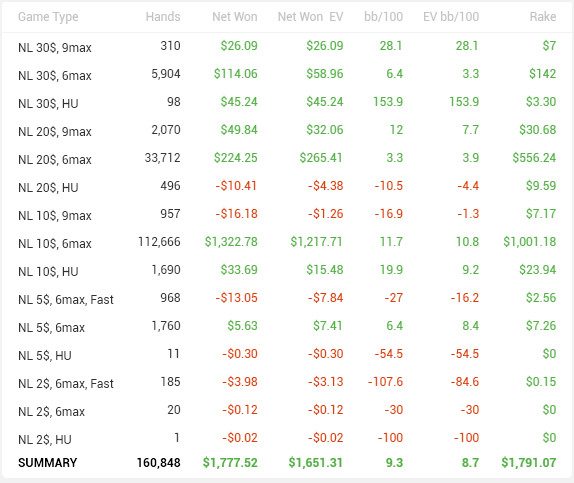Click the $58.96 net won EV cell
This screenshot has height=483, width=574.
[325, 74]
